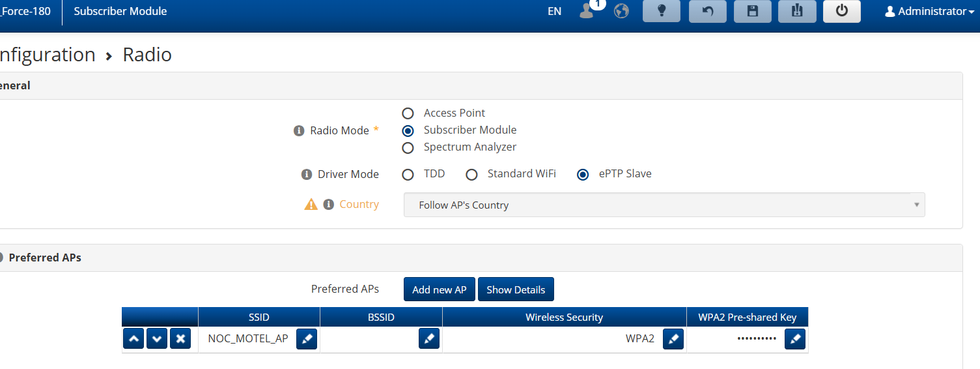Click the power reboot icon
The width and height of the screenshot is (980, 369).
pyautogui.click(x=841, y=11)
